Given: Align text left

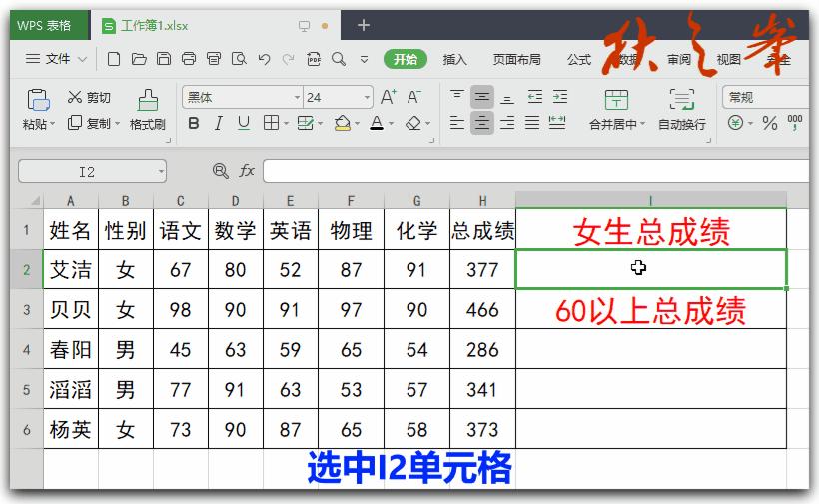Looking at the screenshot, I should [457, 123].
